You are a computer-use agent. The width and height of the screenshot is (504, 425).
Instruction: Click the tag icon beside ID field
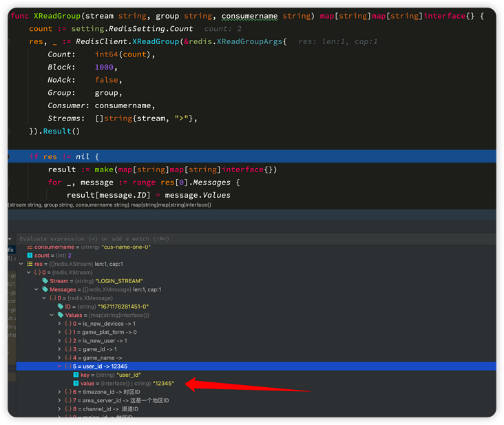pyautogui.click(x=61, y=307)
